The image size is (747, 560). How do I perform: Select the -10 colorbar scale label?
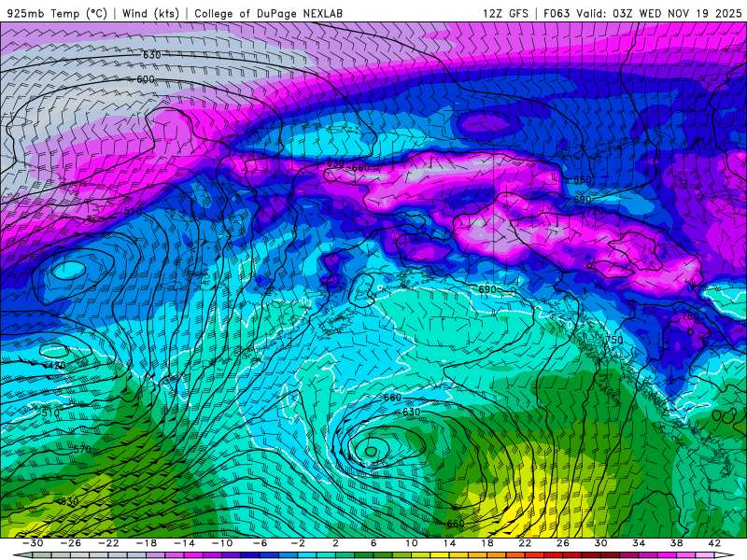pos(222,543)
